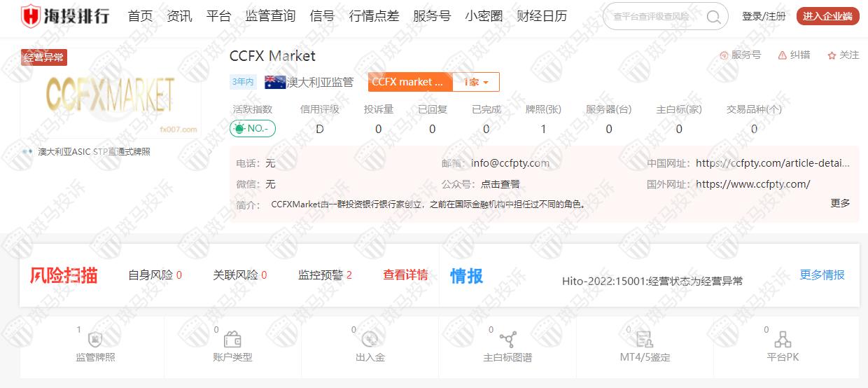
Task: Open the 财经日历 menu item
Action: 542,16
